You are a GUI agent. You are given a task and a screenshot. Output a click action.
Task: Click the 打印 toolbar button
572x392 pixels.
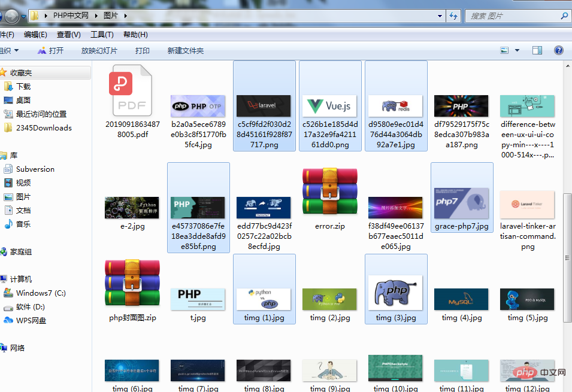143,51
